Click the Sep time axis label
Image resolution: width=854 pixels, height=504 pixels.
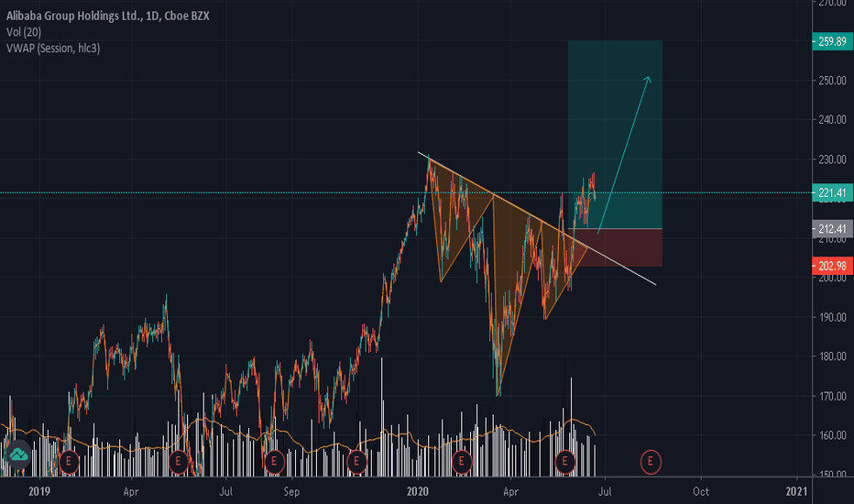pos(291,491)
